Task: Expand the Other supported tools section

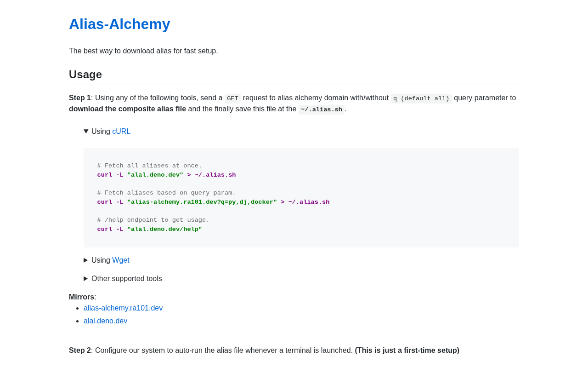Action: pyautogui.click(x=86, y=279)
